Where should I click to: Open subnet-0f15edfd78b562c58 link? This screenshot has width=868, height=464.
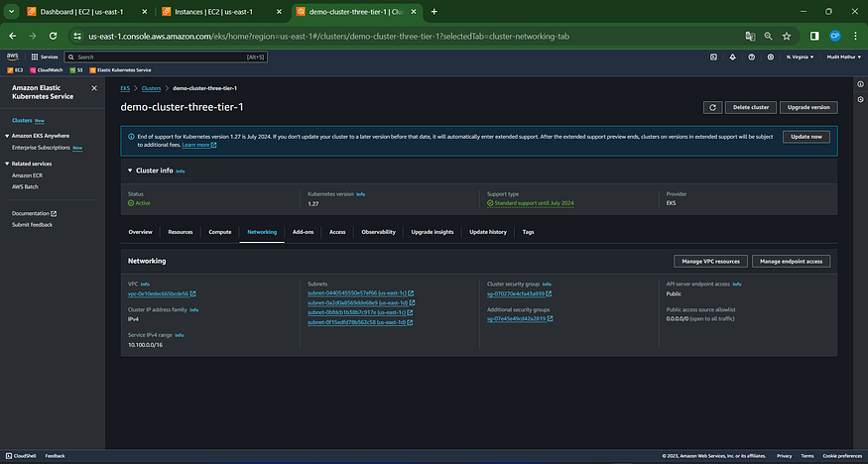coord(361,322)
